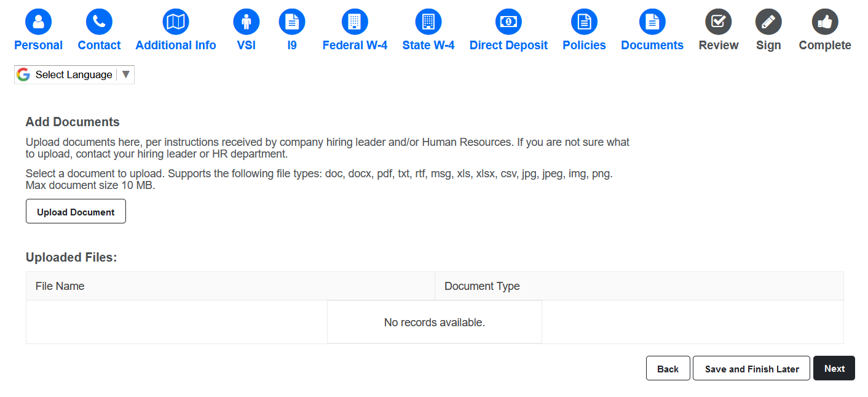Viewport: 868px width, 397px height.
Task: Go to Direct Deposit money icon
Action: coord(508,22)
